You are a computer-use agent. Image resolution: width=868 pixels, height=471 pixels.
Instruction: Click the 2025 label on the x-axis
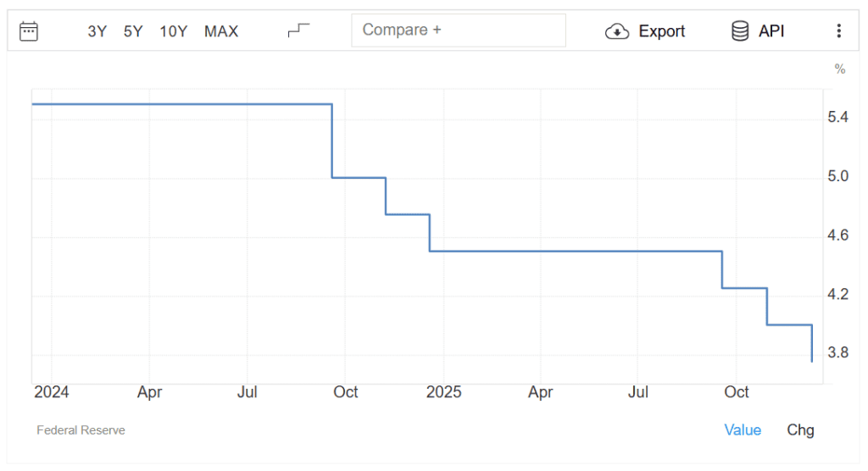click(443, 392)
